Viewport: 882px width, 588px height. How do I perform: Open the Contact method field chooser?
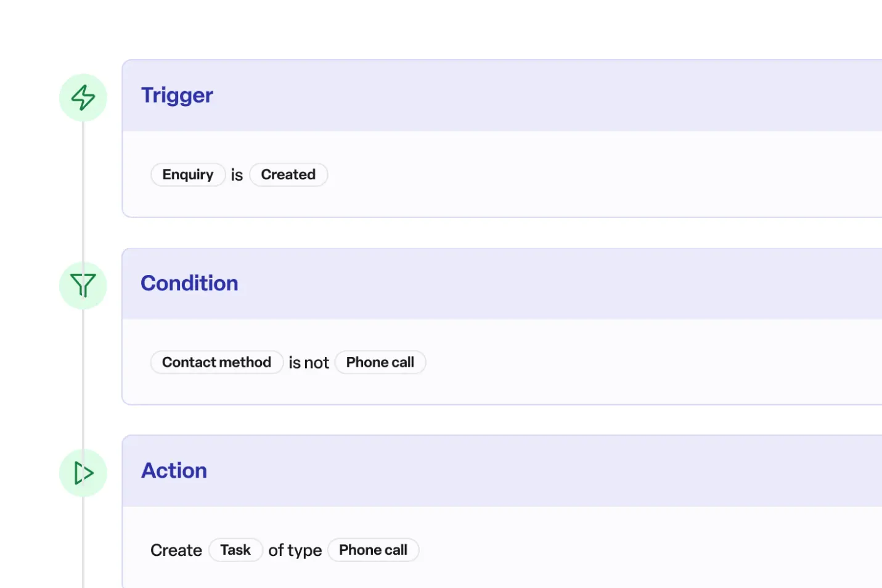point(216,362)
